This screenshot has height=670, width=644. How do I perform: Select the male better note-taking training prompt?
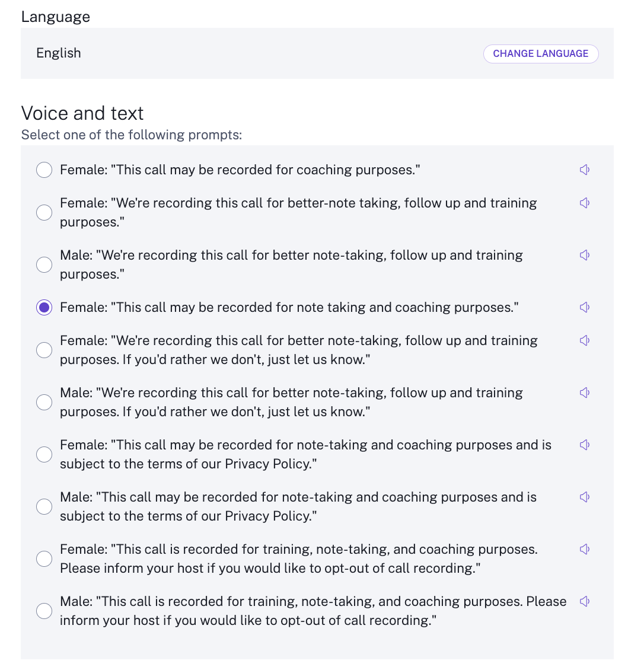click(x=44, y=264)
